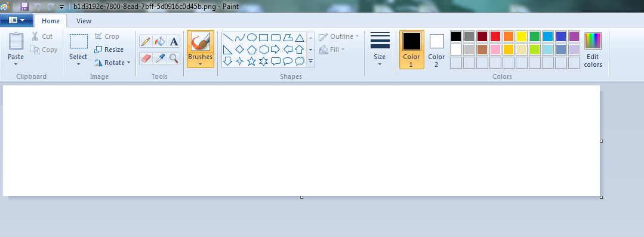Choose the Rectangle shape
The height and width of the screenshot is (237, 644).
click(264, 38)
